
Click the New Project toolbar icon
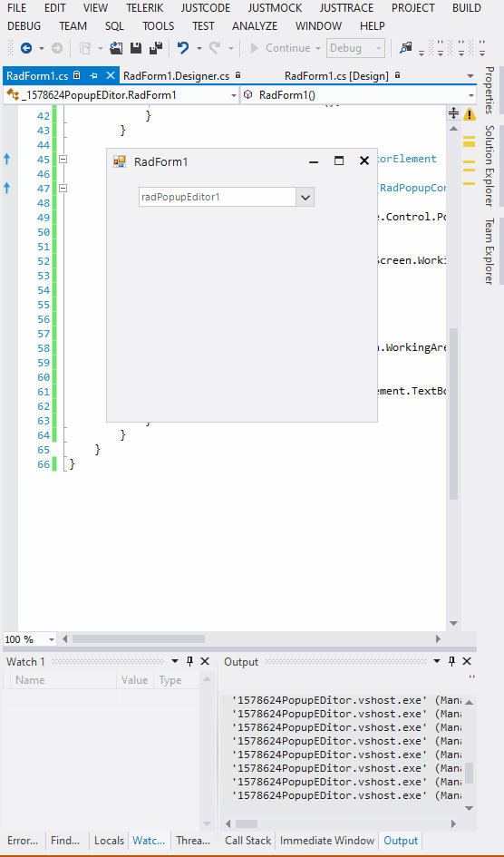(84, 48)
